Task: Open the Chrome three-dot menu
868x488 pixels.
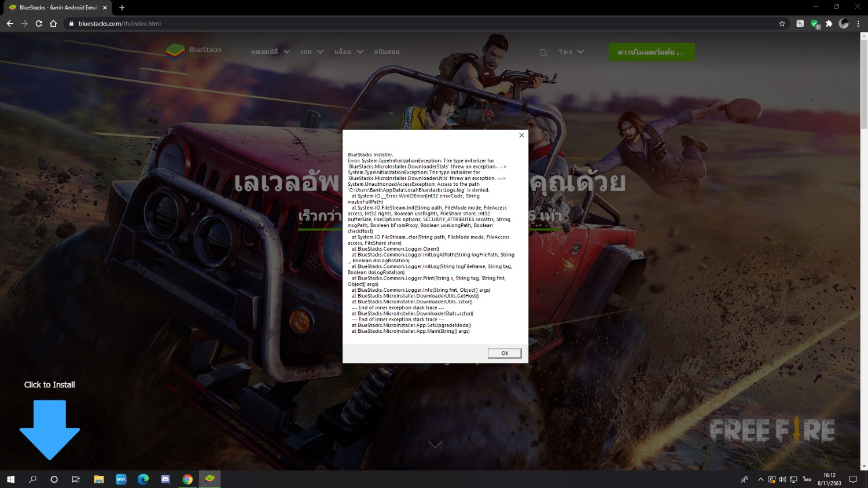Action: pyautogui.click(x=858, y=24)
